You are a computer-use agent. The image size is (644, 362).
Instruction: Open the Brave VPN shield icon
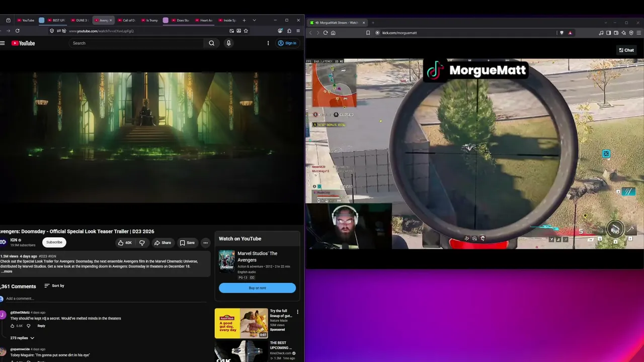(631, 33)
